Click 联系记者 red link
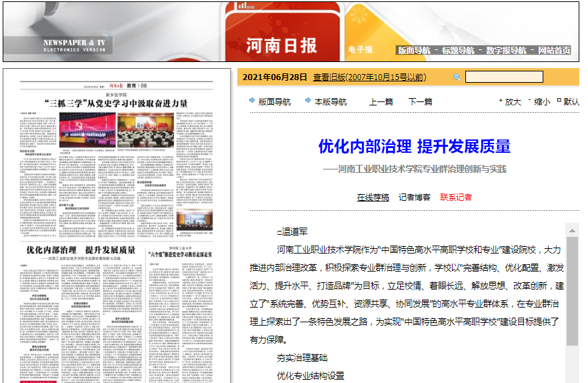Image resolution: width=588 pixels, height=383 pixels. click(456, 197)
